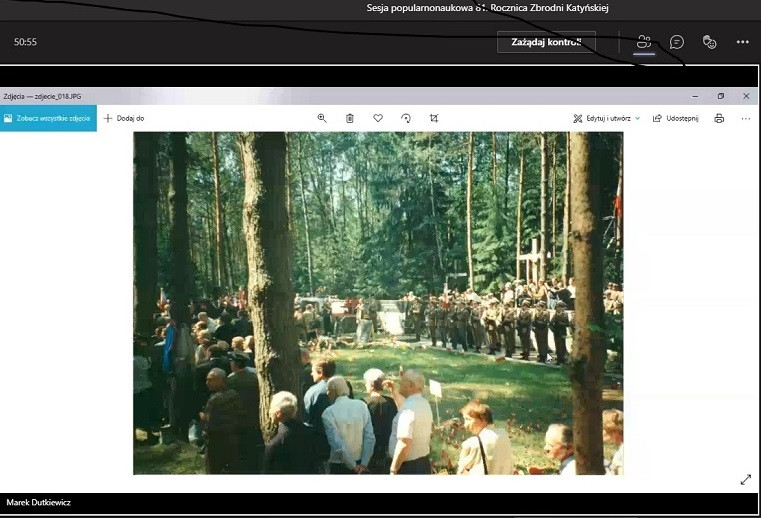Click the trash delete icon
This screenshot has width=761, height=518.
pyautogui.click(x=350, y=118)
